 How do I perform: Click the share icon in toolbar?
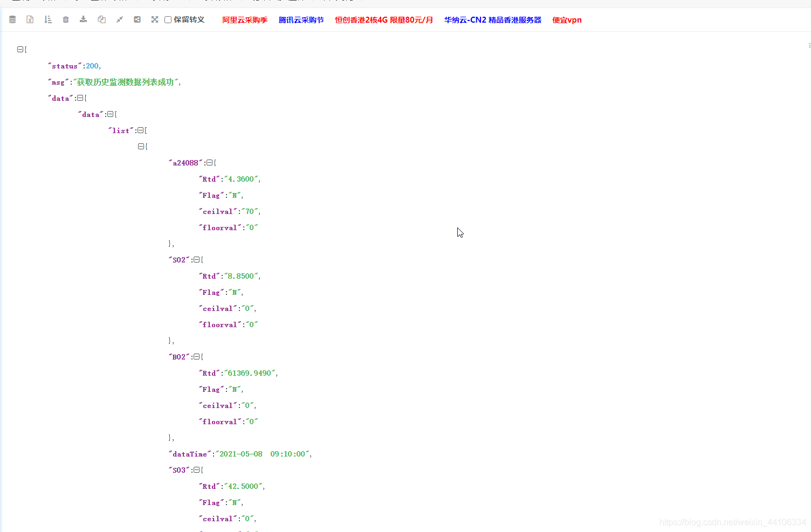click(x=138, y=19)
